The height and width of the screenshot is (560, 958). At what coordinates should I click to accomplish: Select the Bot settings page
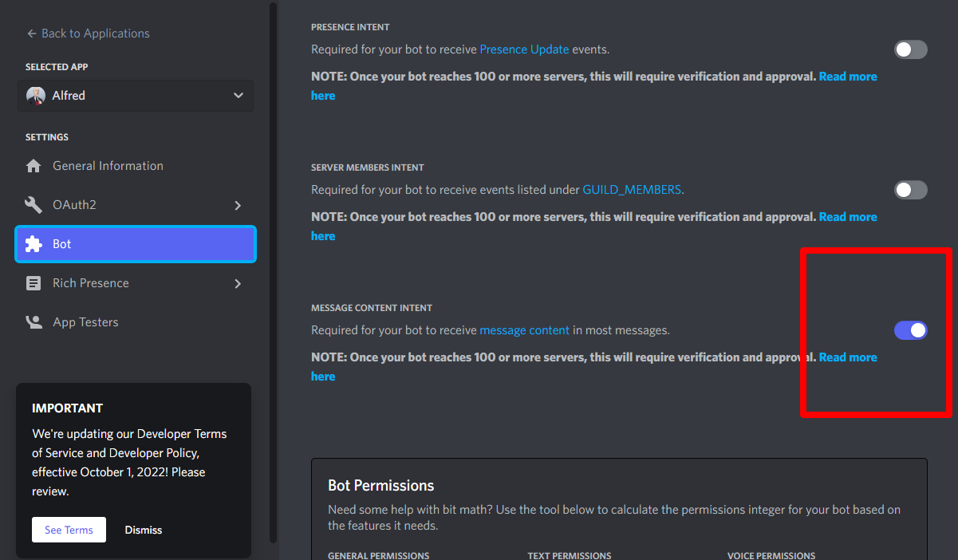coord(136,244)
